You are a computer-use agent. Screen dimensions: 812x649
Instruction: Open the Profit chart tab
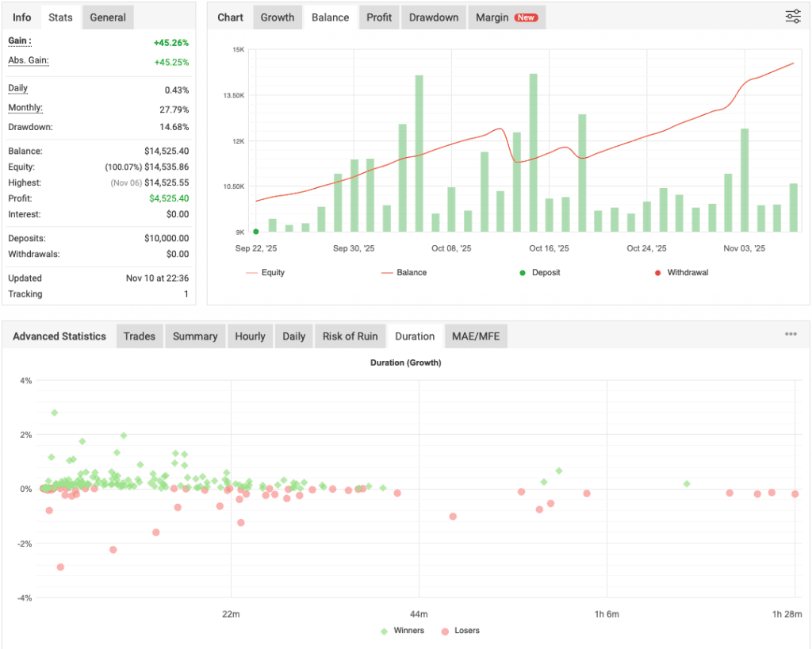tap(378, 17)
